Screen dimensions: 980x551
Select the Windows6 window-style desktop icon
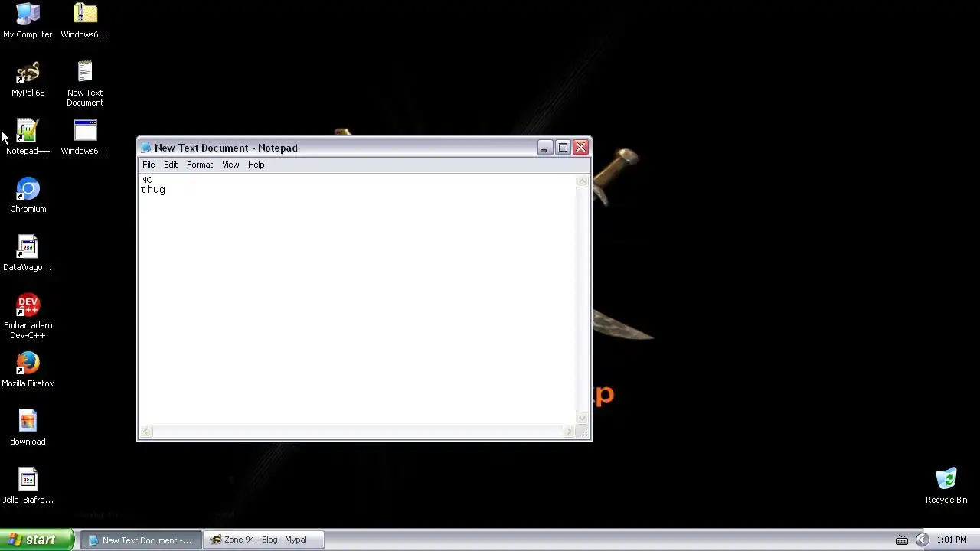click(85, 137)
